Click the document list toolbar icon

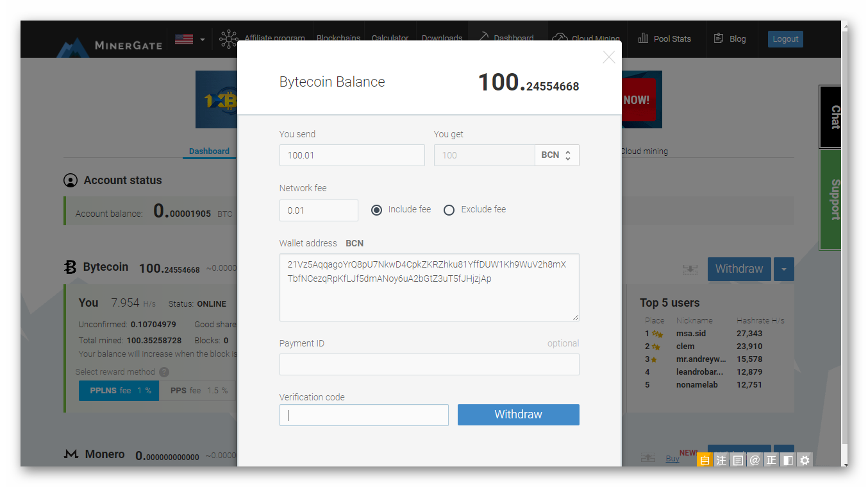click(738, 460)
